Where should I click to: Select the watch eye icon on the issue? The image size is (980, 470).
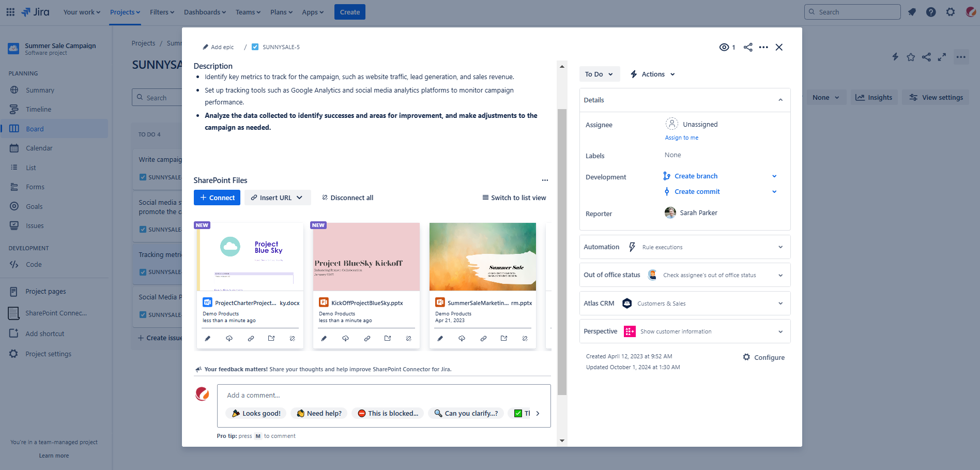pos(724,47)
